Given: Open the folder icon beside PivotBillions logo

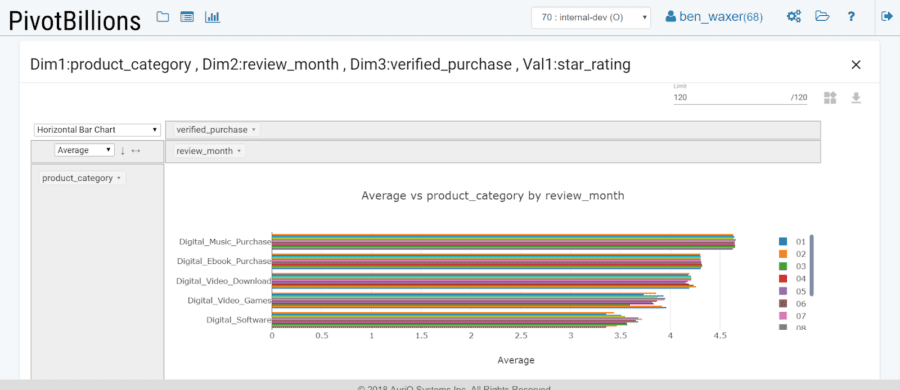Looking at the screenshot, I should (163, 17).
